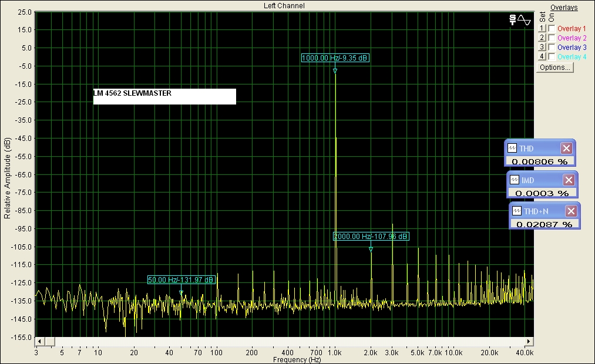
Task: Click the Overlay 1 red label
Action: [x=572, y=28]
